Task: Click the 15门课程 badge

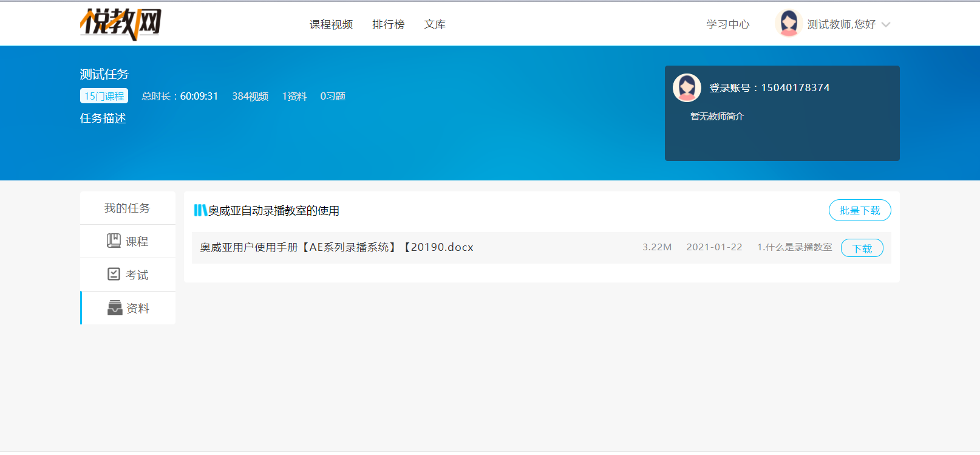Action: tap(104, 96)
